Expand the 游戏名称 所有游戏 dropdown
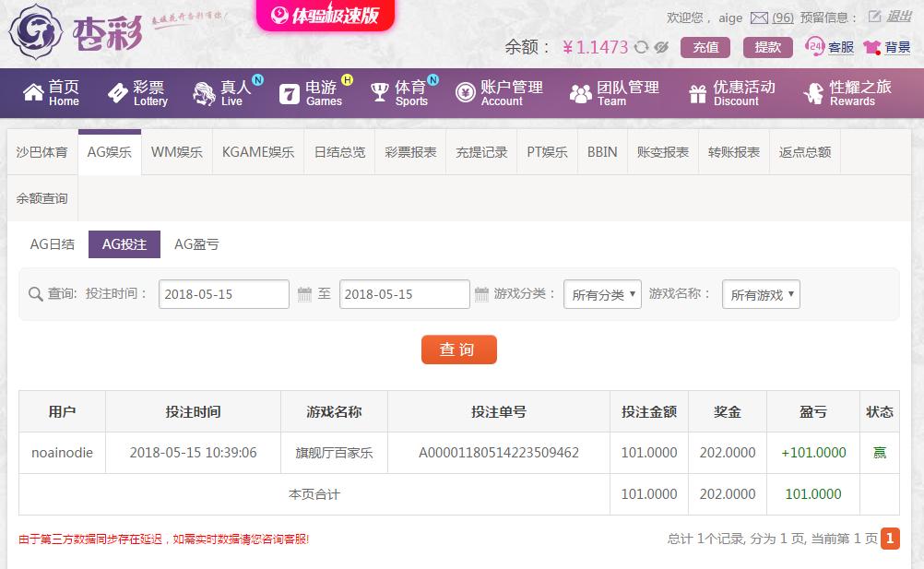Viewport: 924px width, 569px height. (x=761, y=294)
